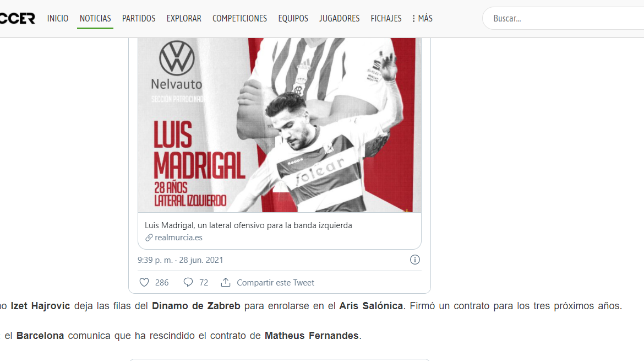This screenshot has width=644, height=361.
Task: Click the share arrow icon on tweet
Action: [x=226, y=282]
